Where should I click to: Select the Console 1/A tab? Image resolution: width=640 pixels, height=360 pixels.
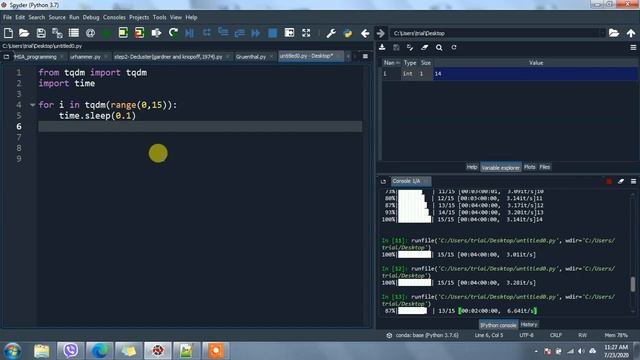coord(411,181)
